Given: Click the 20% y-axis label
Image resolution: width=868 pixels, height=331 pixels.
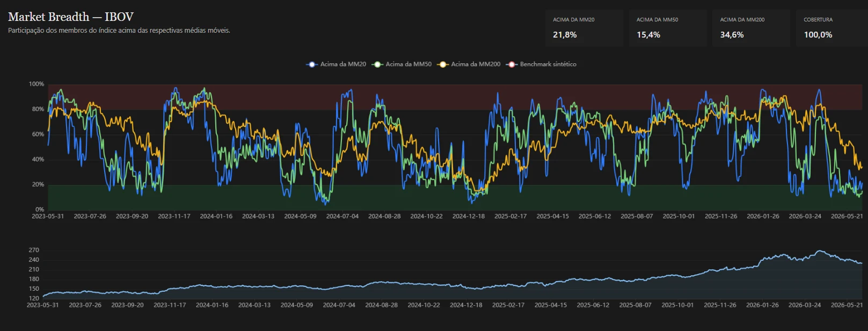Looking at the screenshot, I should pos(38,184).
